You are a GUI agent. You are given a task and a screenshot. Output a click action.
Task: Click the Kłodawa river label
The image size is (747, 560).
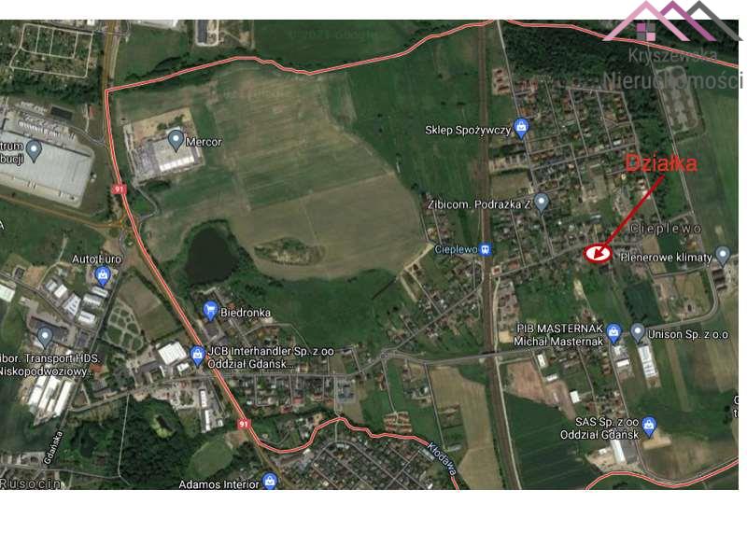[x=442, y=458]
